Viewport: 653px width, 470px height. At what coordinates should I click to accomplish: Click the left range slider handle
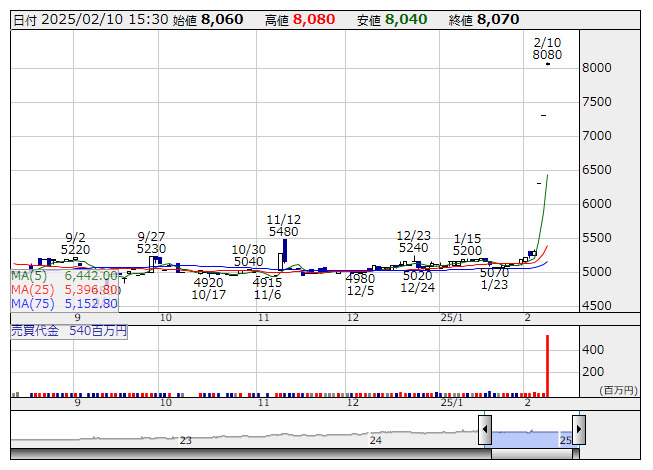485,431
